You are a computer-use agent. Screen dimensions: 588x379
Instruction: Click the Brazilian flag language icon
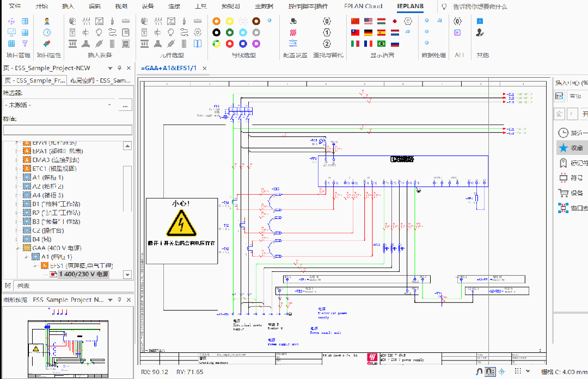[382, 44]
